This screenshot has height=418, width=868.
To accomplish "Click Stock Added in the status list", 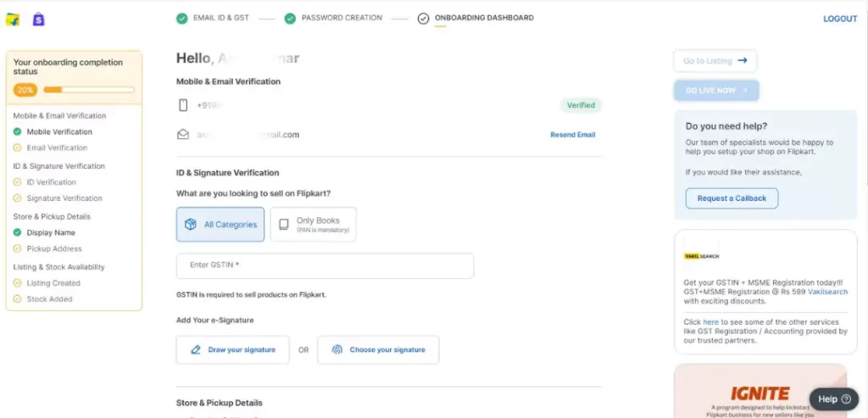I will coord(50,299).
